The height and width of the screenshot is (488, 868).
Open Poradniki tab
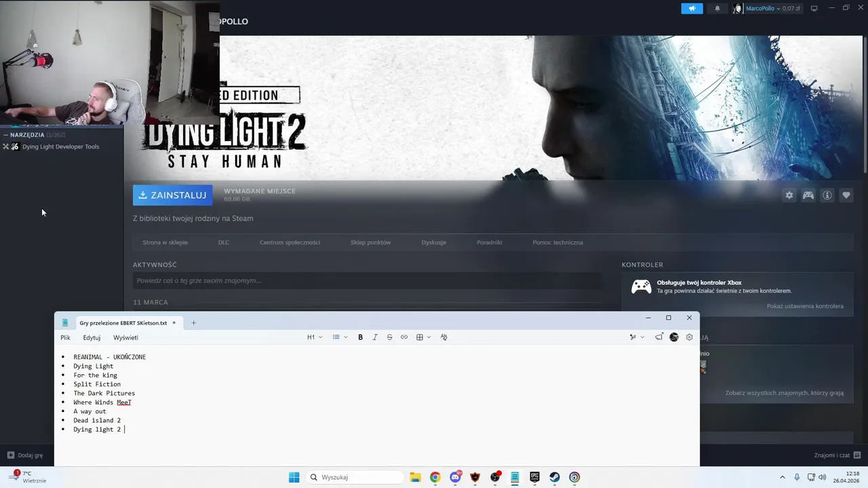coord(489,242)
